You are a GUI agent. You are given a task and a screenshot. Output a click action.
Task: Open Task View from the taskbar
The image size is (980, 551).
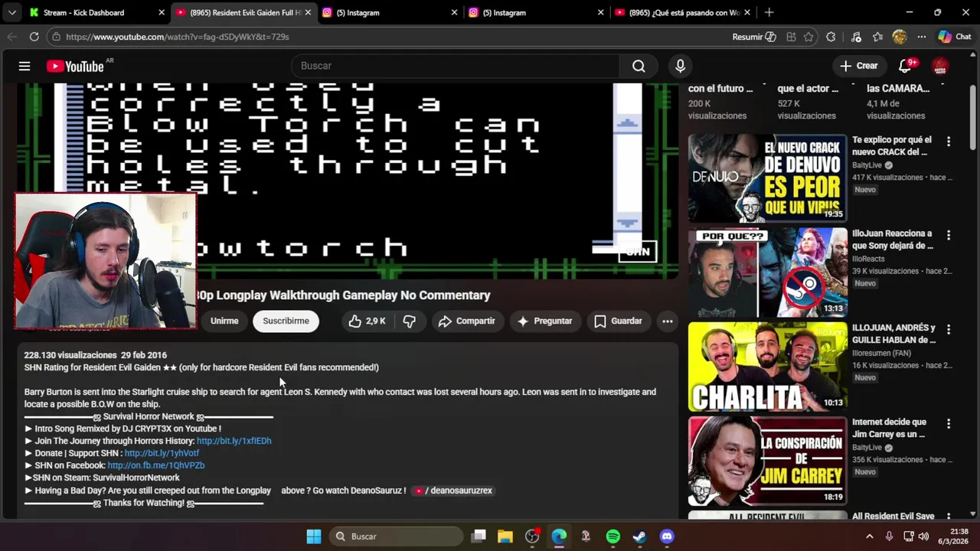(479, 536)
